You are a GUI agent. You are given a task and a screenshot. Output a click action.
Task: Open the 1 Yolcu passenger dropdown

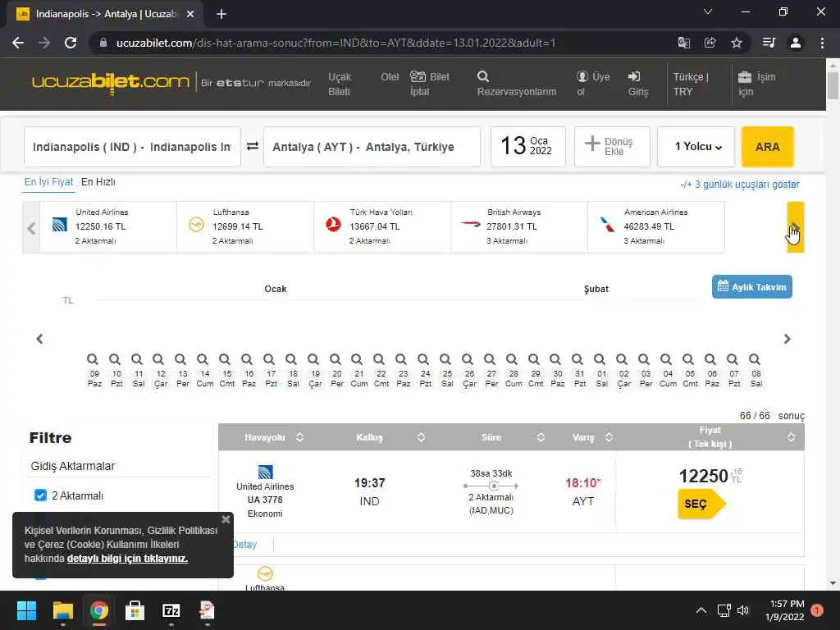click(696, 146)
